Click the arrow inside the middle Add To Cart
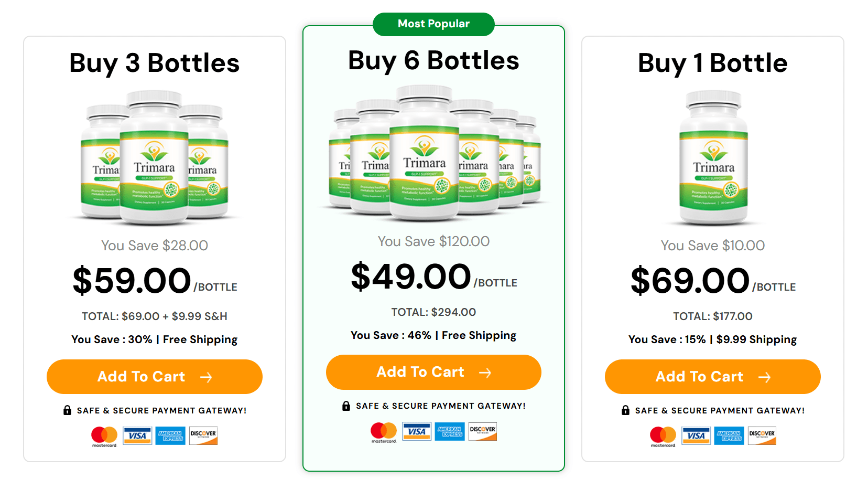 486,372
